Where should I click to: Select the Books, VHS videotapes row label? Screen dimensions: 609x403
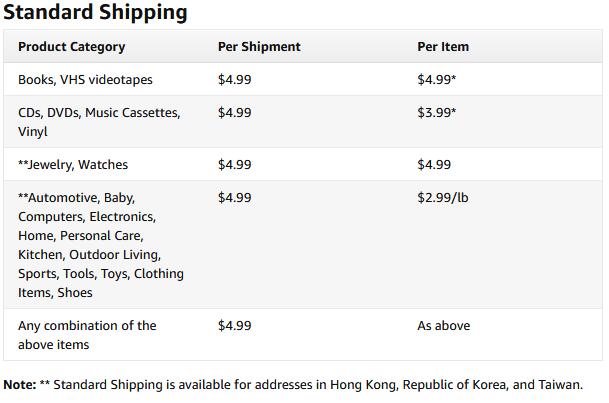[x=85, y=80]
